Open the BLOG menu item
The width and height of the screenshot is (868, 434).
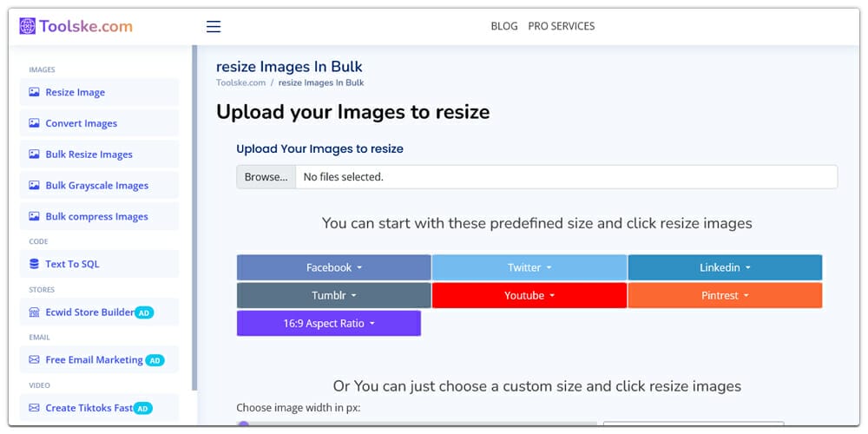coord(504,26)
